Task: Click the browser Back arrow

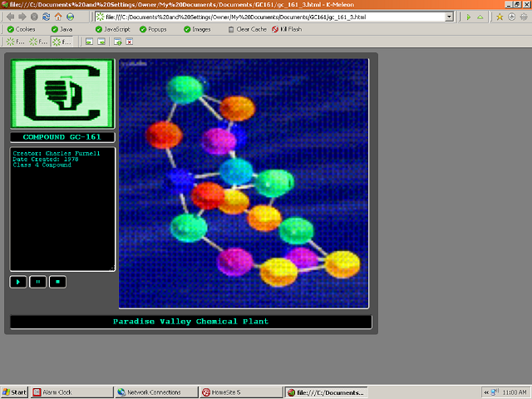Action: pyautogui.click(x=9, y=17)
